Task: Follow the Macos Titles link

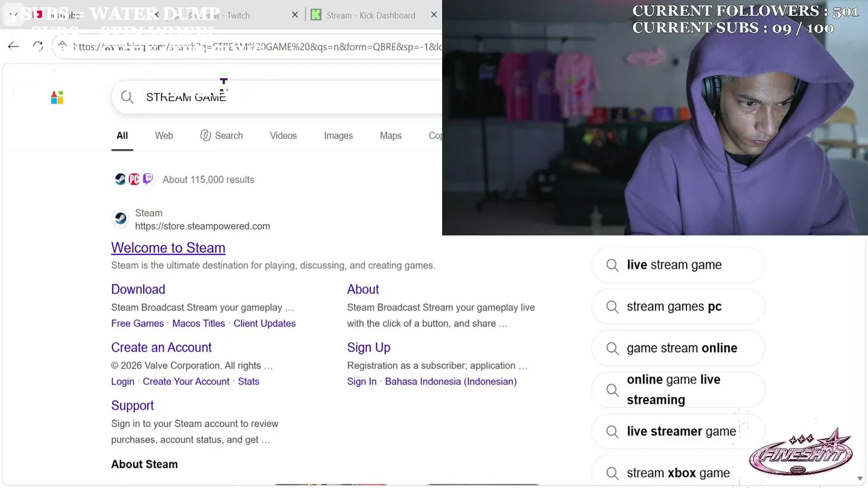Action: (x=199, y=323)
